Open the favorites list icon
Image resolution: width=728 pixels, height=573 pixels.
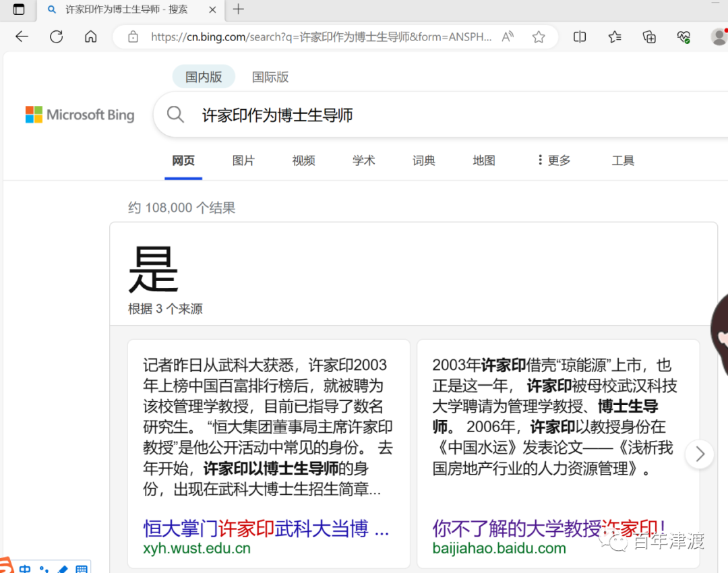tap(615, 37)
